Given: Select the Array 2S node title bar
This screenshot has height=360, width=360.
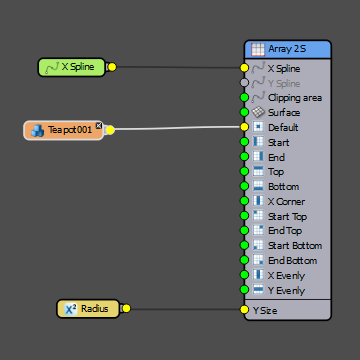Looking at the screenshot, I should (288, 49).
